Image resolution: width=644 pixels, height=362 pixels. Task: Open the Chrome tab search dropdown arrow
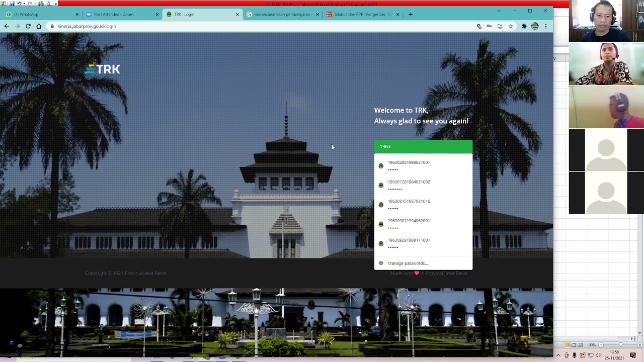click(x=499, y=11)
